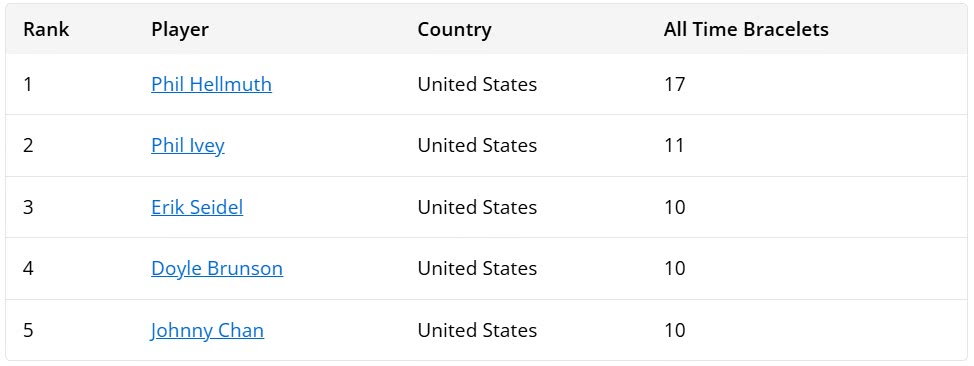Click United States in Phil Hellmuth's row

pyautogui.click(x=477, y=84)
